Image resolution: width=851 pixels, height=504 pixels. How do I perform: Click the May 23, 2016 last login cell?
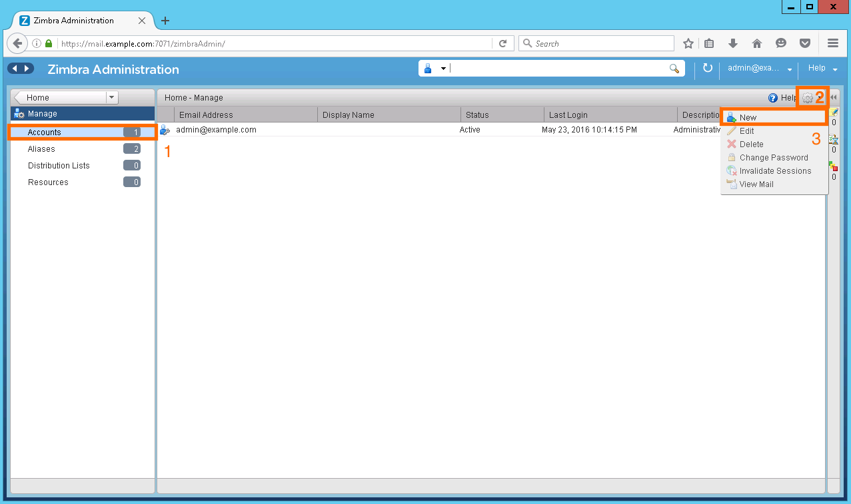point(589,130)
